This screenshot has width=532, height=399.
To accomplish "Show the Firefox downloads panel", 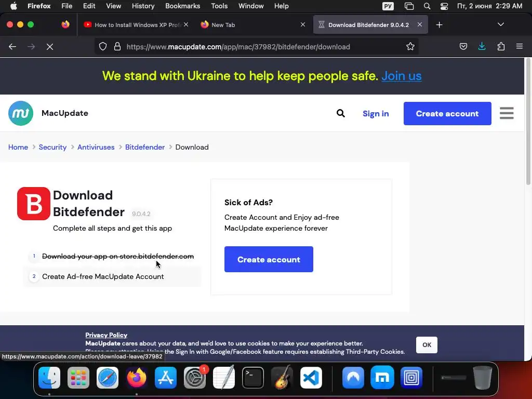I will 482,46.
